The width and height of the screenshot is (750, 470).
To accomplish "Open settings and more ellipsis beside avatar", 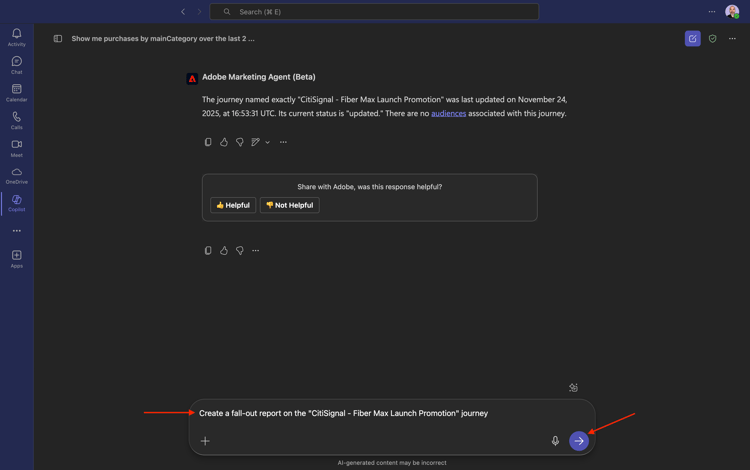I will [x=712, y=11].
